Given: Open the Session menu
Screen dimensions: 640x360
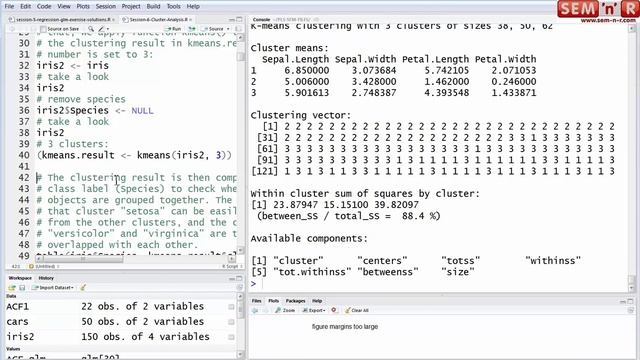Looking at the screenshot, I should click(x=106, y=7).
